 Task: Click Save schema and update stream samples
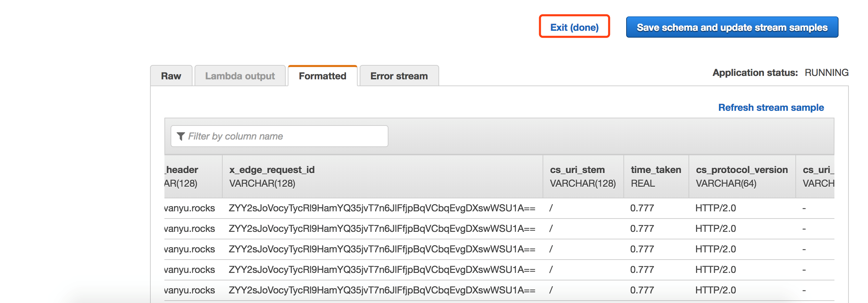732,27
